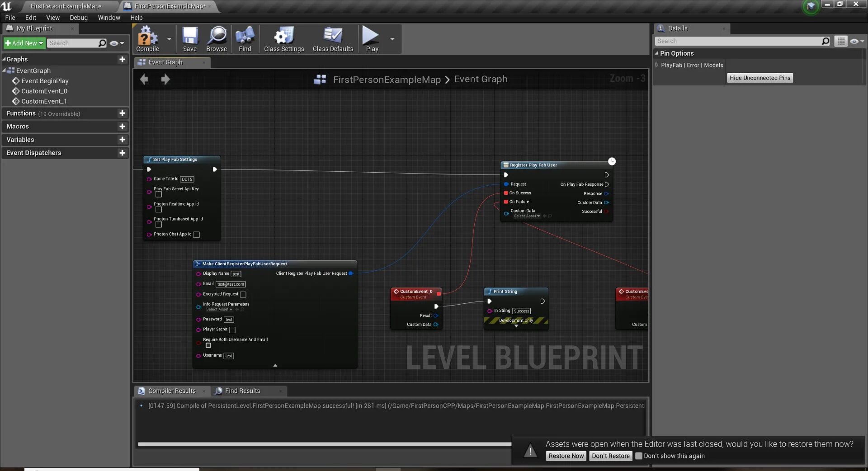
Task: Switch to Compiler Results tab
Action: click(x=172, y=391)
